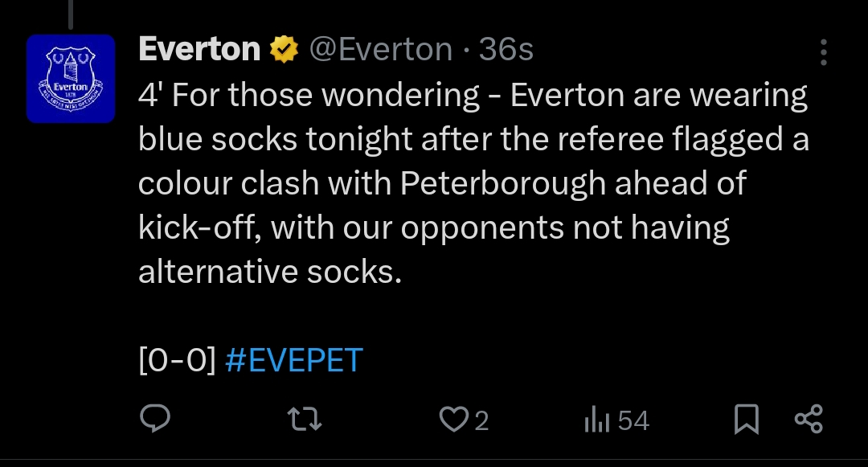
Task: Open the reply speech bubble icon
Action: pyautogui.click(x=155, y=419)
